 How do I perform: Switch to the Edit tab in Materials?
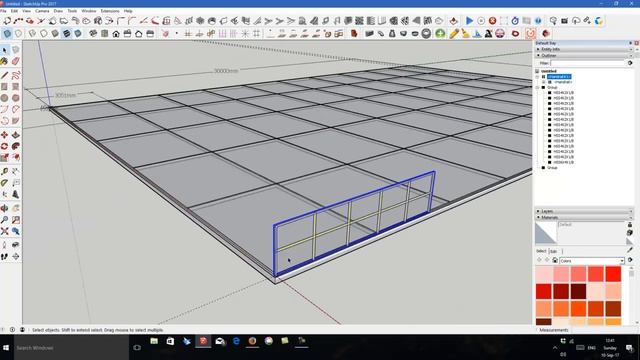click(x=554, y=251)
